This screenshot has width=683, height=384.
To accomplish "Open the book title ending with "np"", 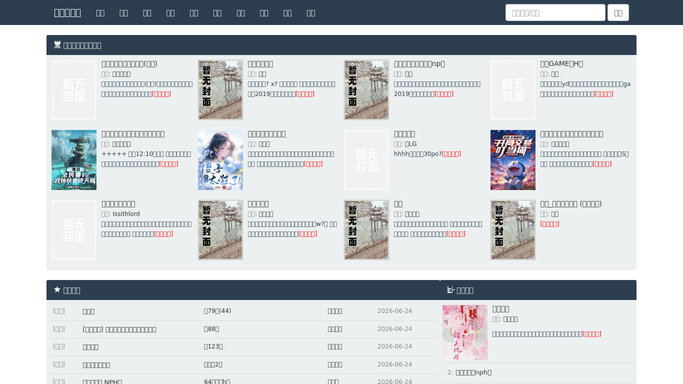I will (419, 64).
